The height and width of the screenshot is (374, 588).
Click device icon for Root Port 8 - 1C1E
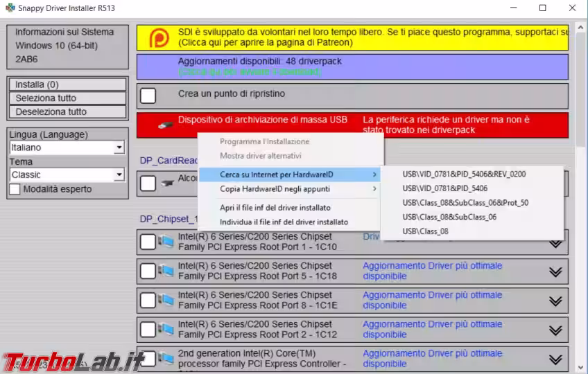click(x=166, y=300)
